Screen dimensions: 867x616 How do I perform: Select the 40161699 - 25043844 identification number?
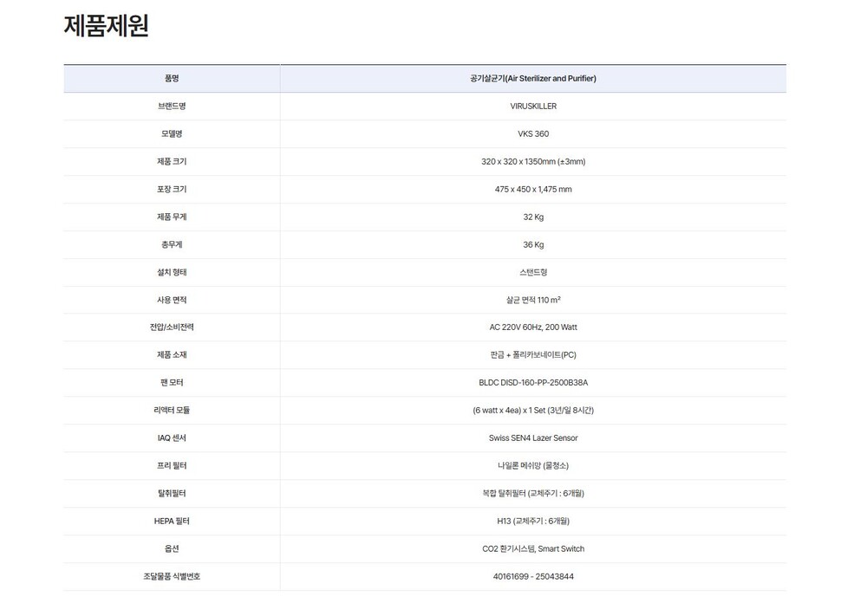[532, 576]
